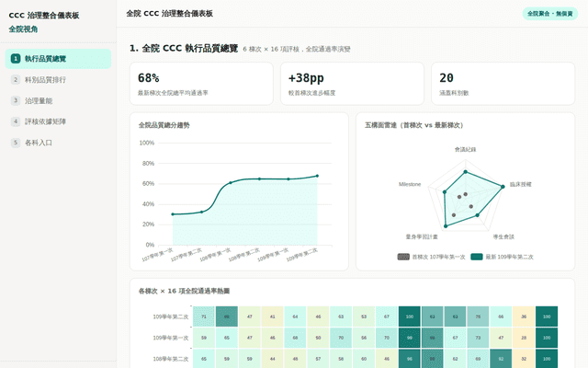Click heatmap cell 76 in 109學年第二次 row
Viewport: 588px width, 368px height.
pos(478,316)
